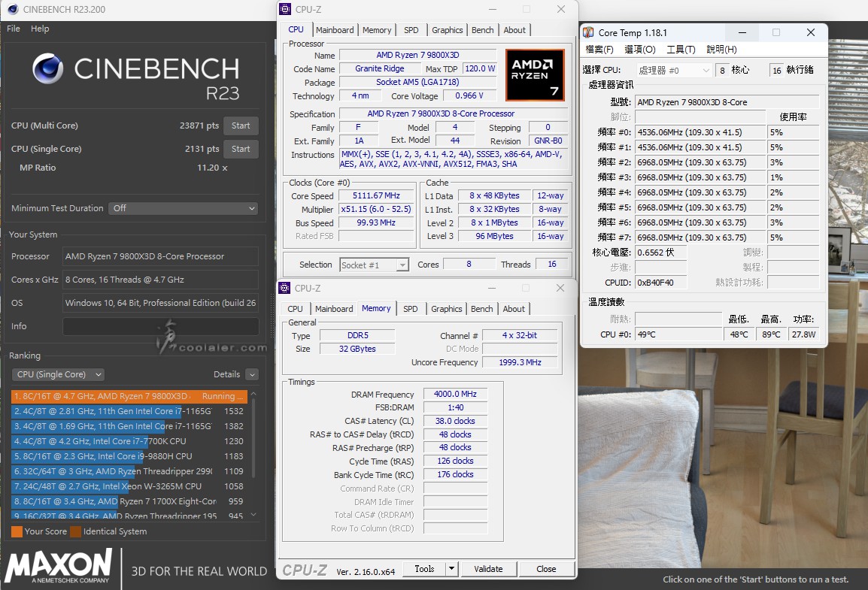Open the Tools dropdown arrow in CPU-Z
Screen dimensions: 868x590
coord(452,569)
